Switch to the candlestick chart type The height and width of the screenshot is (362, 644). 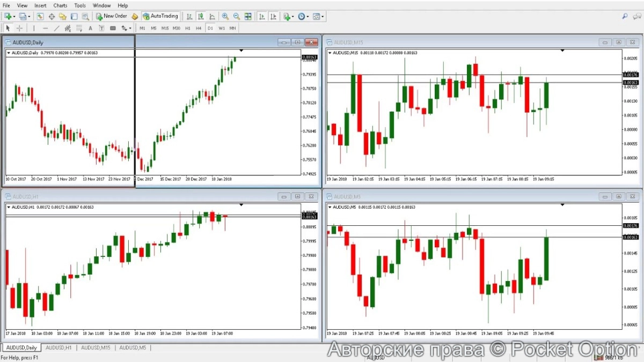(200, 17)
